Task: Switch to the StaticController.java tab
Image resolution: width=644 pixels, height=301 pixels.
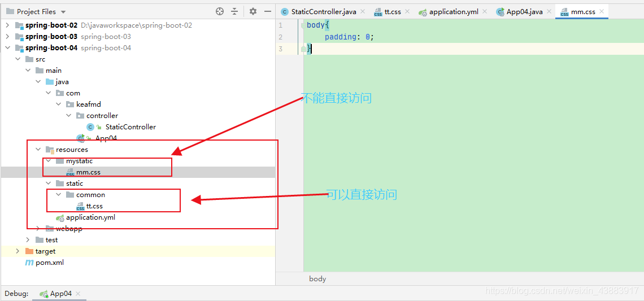Action: tap(323, 11)
